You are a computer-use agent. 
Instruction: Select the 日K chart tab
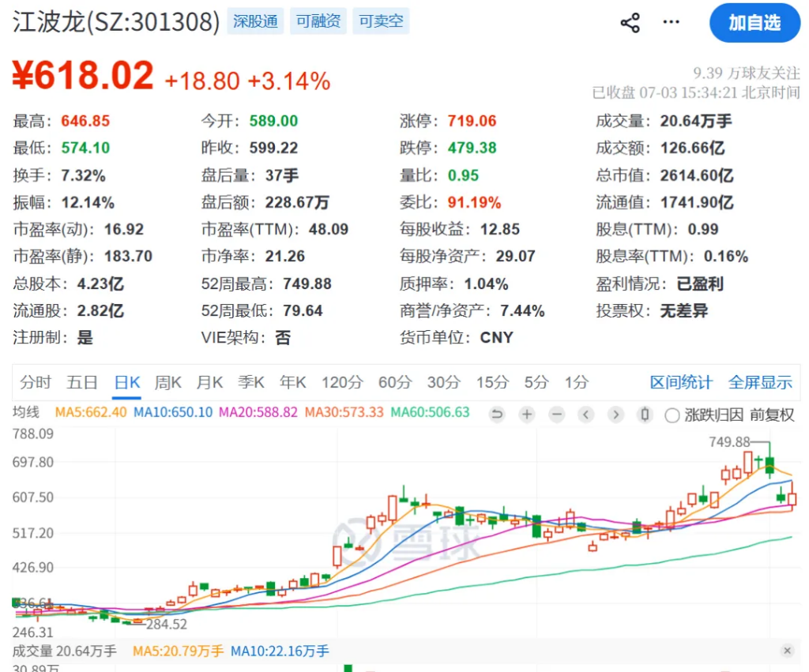point(127,383)
